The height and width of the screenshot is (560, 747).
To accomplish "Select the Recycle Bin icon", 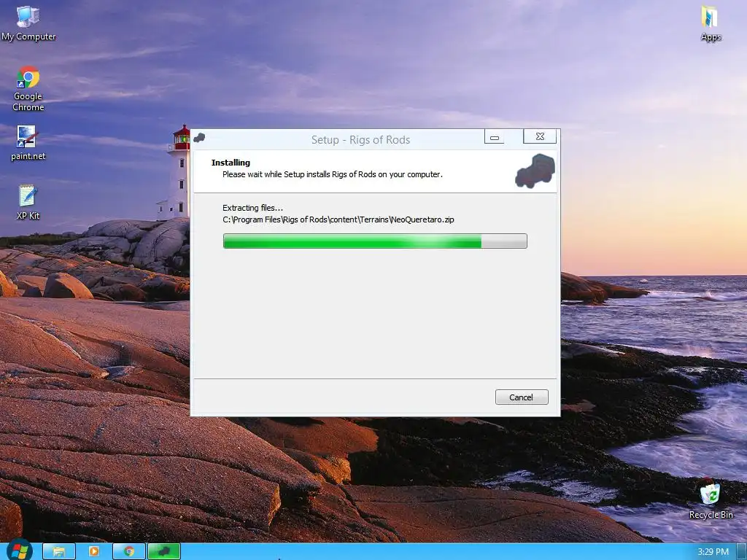I will pyautogui.click(x=711, y=500).
